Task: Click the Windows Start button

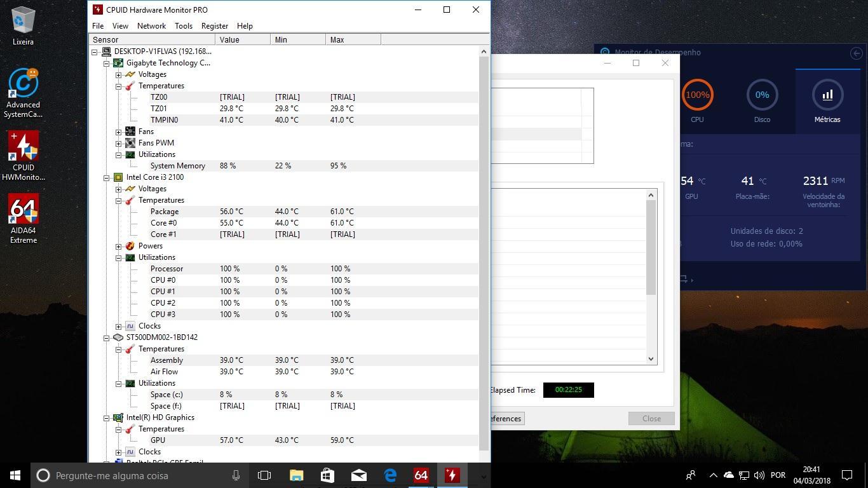Action: point(15,475)
